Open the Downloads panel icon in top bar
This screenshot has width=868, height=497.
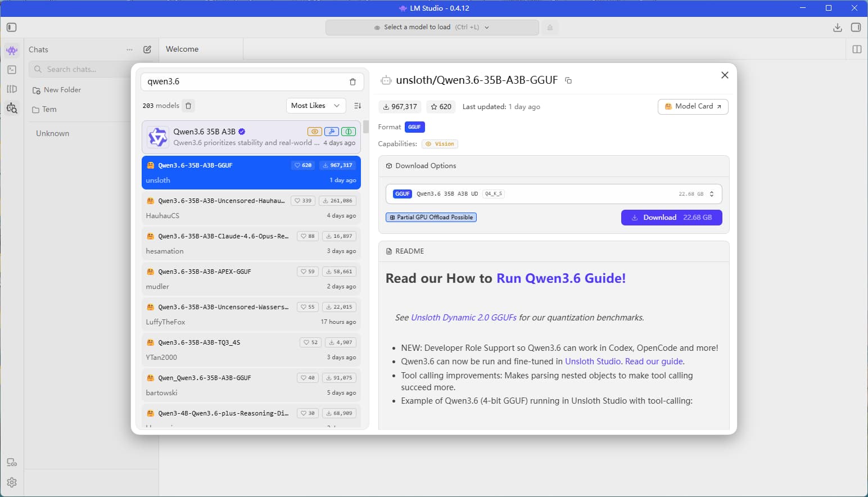click(837, 28)
